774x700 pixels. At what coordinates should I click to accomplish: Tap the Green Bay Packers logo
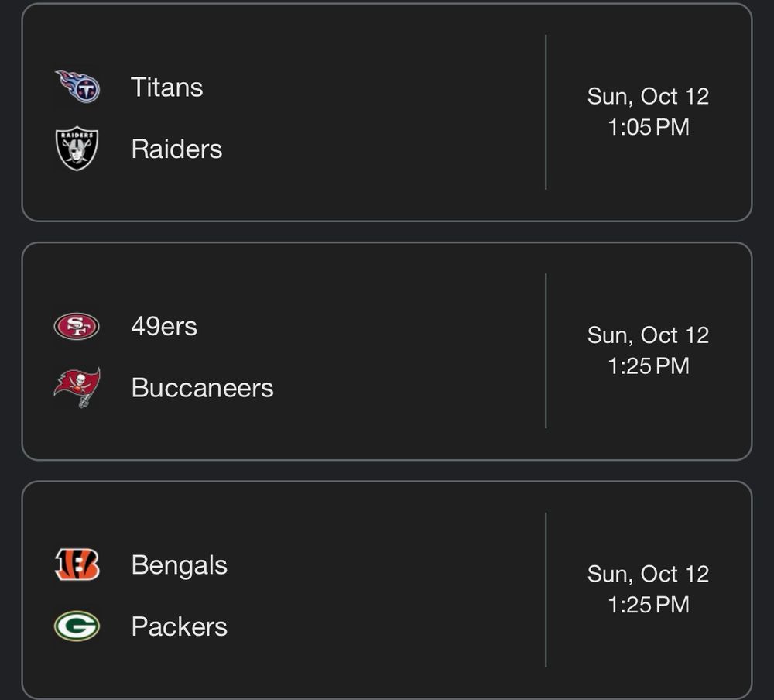77,626
